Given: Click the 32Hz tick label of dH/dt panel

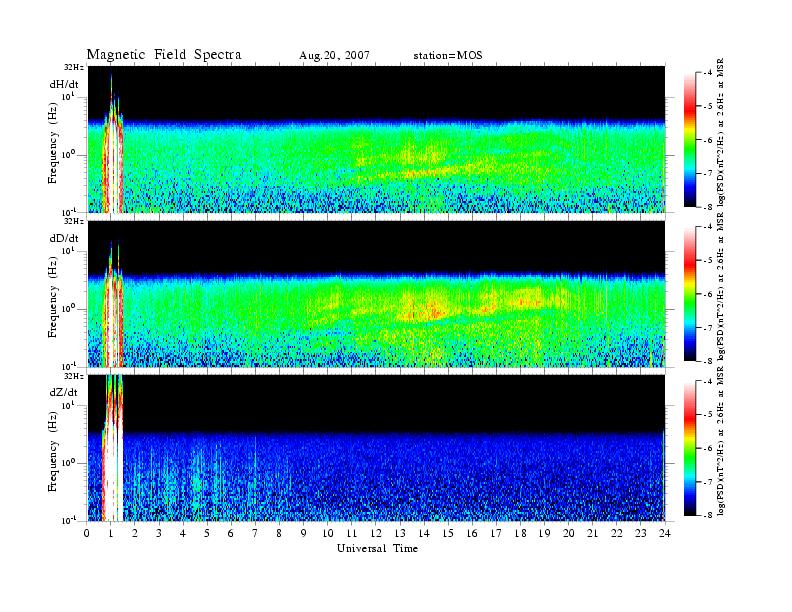Looking at the screenshot, I should pos(74,67).
